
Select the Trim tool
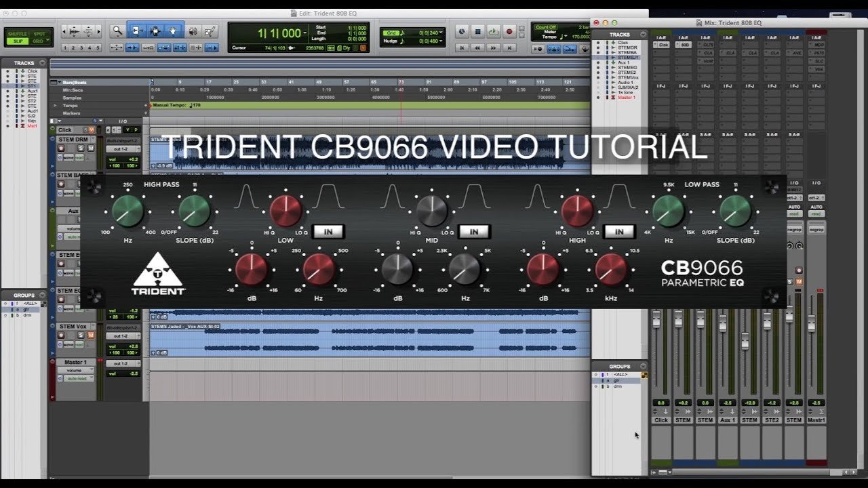[x=136, y=31]
